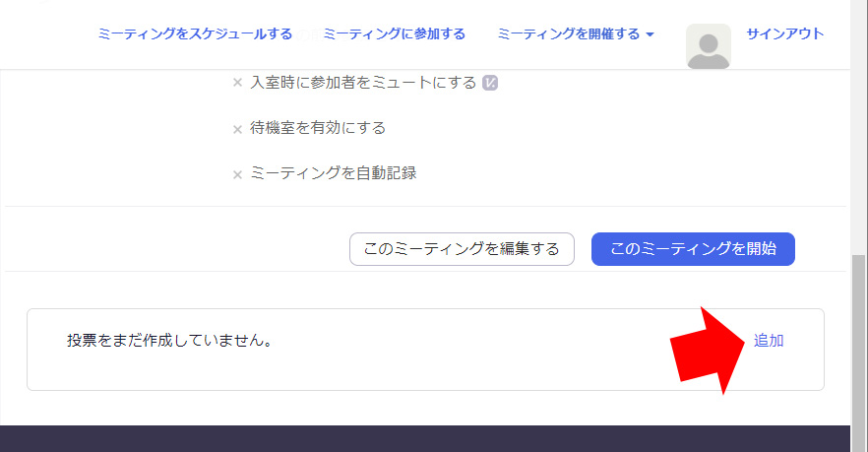Image resolution: width=868 pixels, height=452 pixels.
Task: Click the dark footer bar at the bottom
Action: point(423,438)
